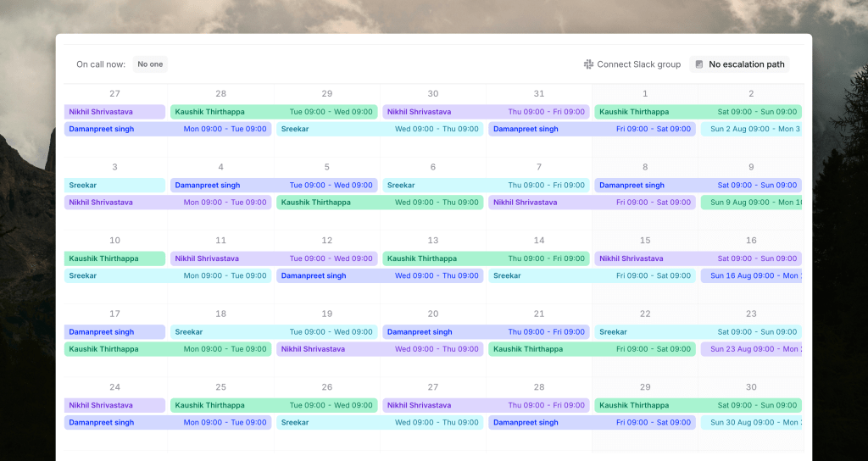This screenshot has width=868, height=461.
Task: Click the escalation path document icon
Action: tap(699, 64)
